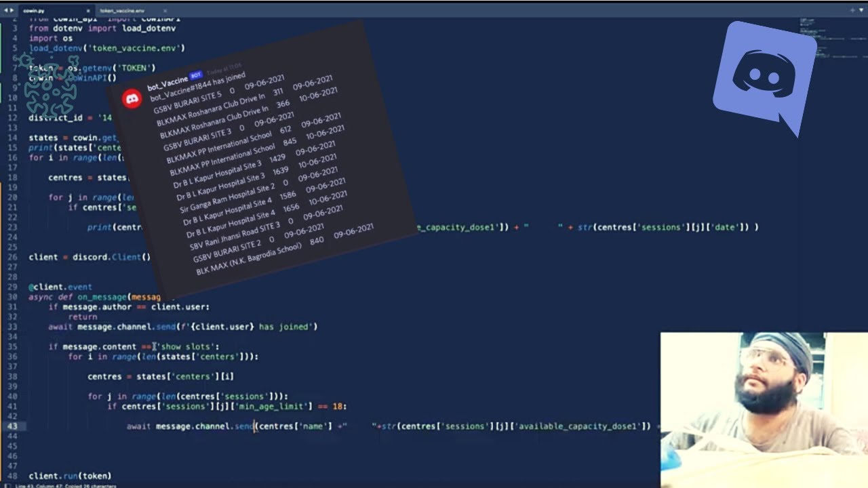Click 'async def on_message' line

coord(102,297)
